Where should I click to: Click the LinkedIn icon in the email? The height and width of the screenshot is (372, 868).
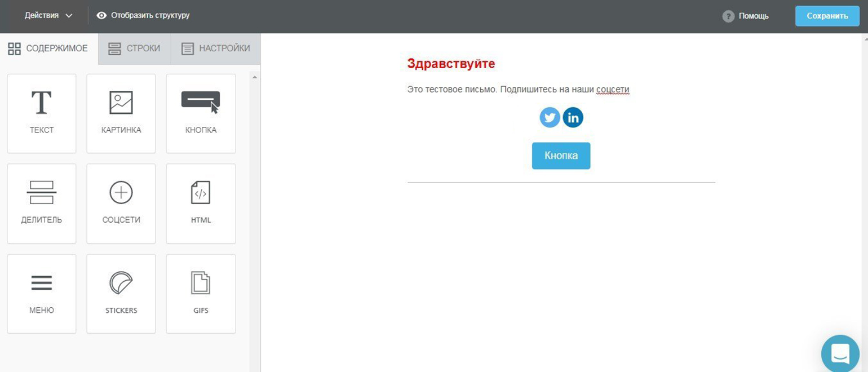573,118
